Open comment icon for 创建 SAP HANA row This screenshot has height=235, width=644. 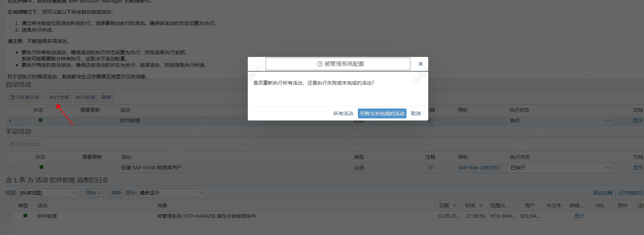click(x=430, y=168)
